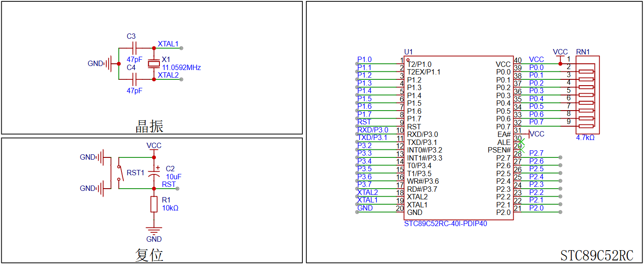Click the ALE pin name in U1
Screen dimensions: 644x264
[x=504, y=142]
